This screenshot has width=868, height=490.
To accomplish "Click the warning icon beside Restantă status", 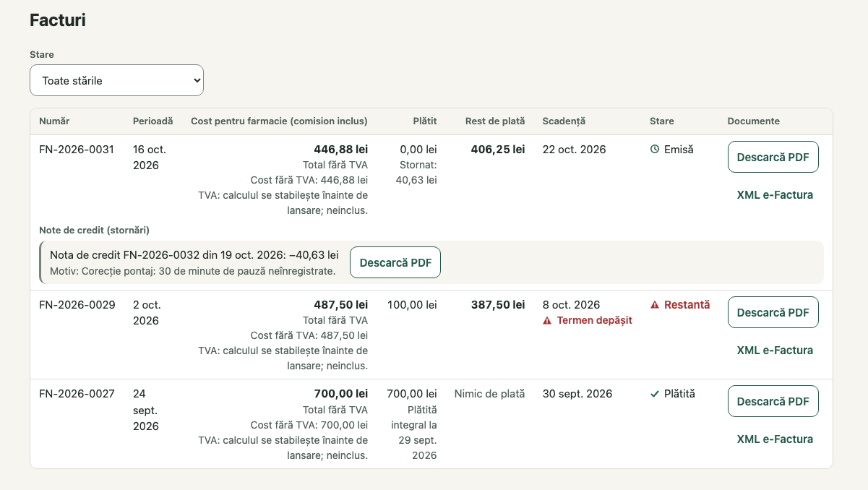I will click(x=655, y=305).
